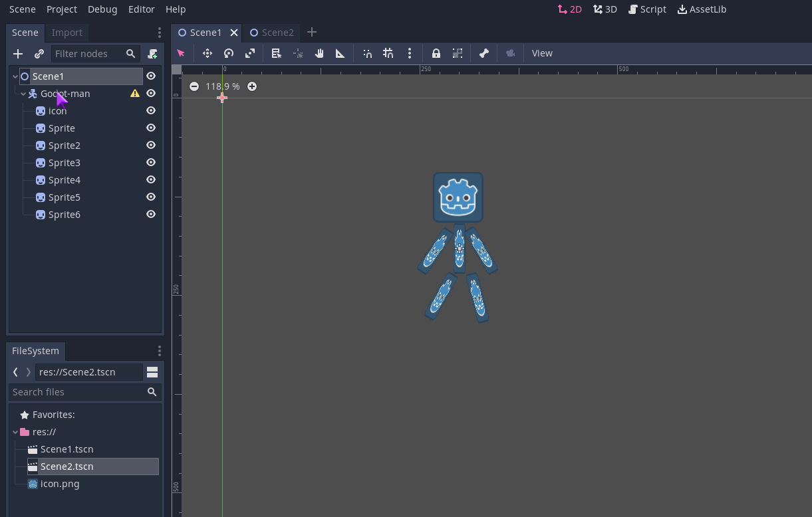
Task: Open skeleton bone options icon
Action: click(x=484, y=53)
